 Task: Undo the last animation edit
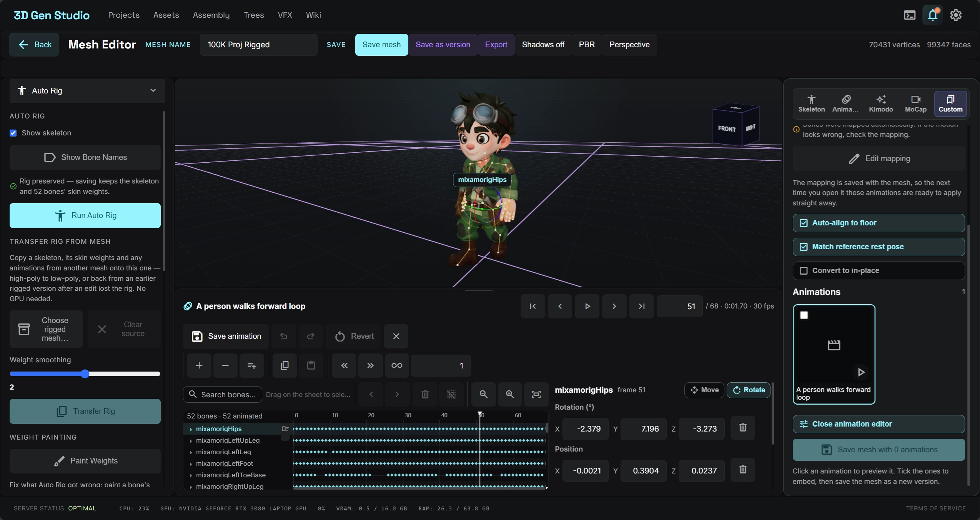(x=284, y=336)
